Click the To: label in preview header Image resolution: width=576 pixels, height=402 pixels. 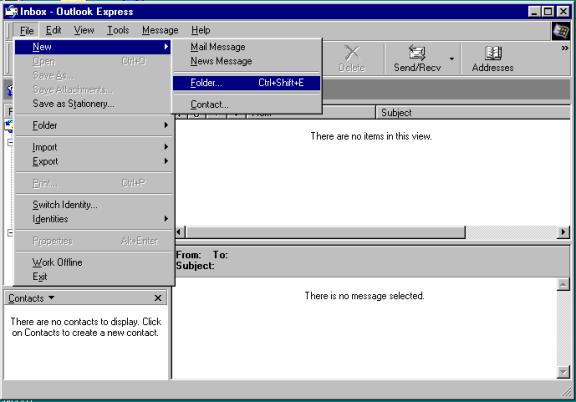click(220, 255)
